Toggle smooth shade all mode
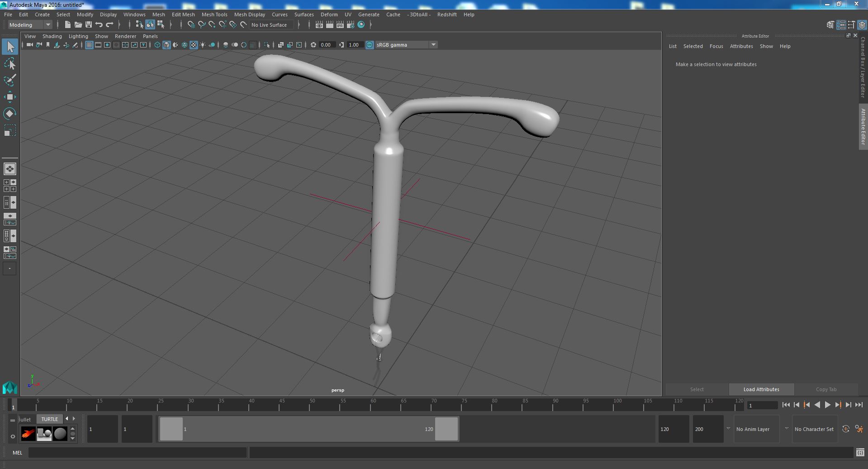 click(x=166, y=45)
